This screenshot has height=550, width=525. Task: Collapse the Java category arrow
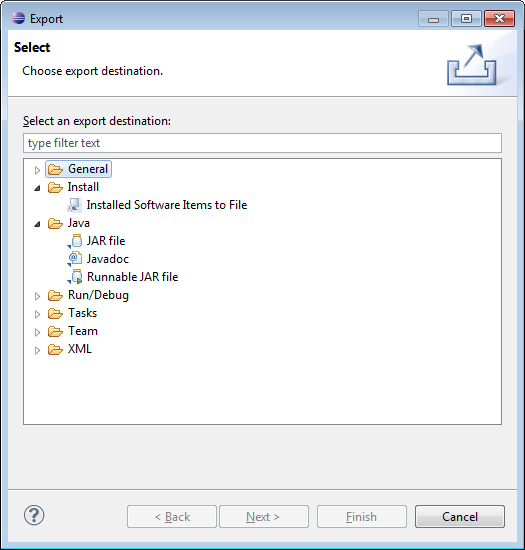point(37,224)
